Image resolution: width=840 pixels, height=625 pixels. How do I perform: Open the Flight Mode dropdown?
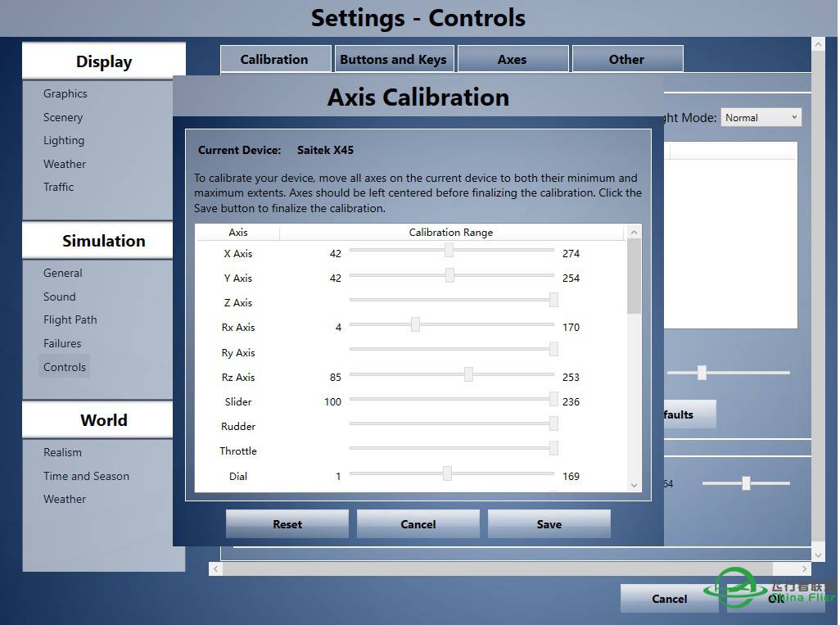point(760,118)
